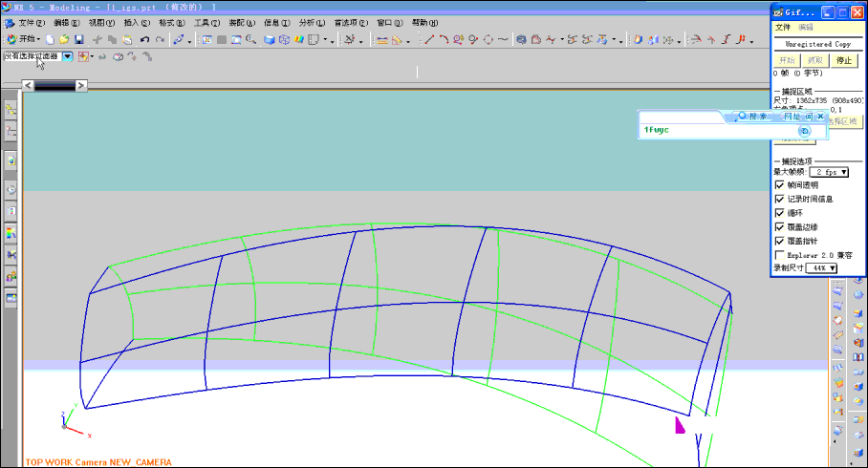Click the Open file folder icon
Image resolution: width=868 pixels, height=468 pixels.
[64, 39]
